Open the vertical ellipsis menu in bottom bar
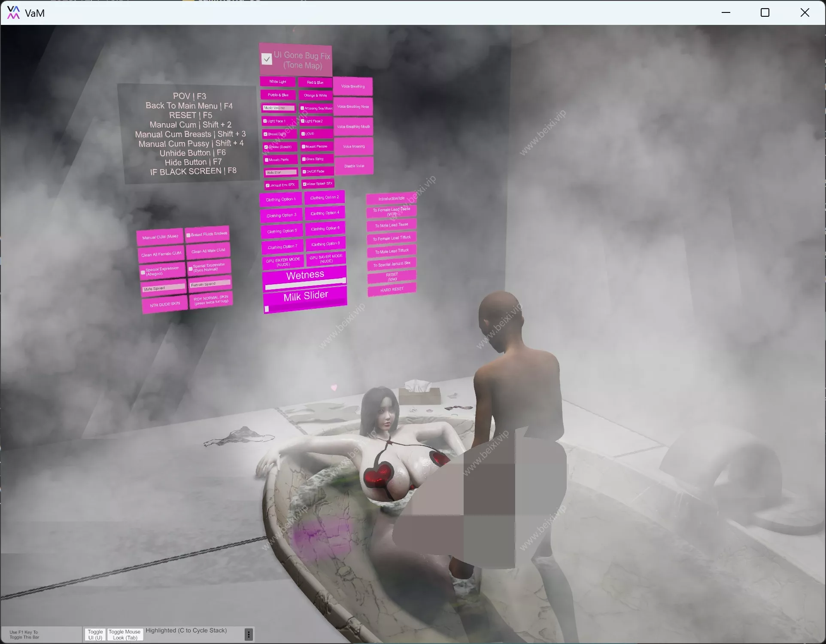This screenshot has height=644, width=826. pos(248,634)
